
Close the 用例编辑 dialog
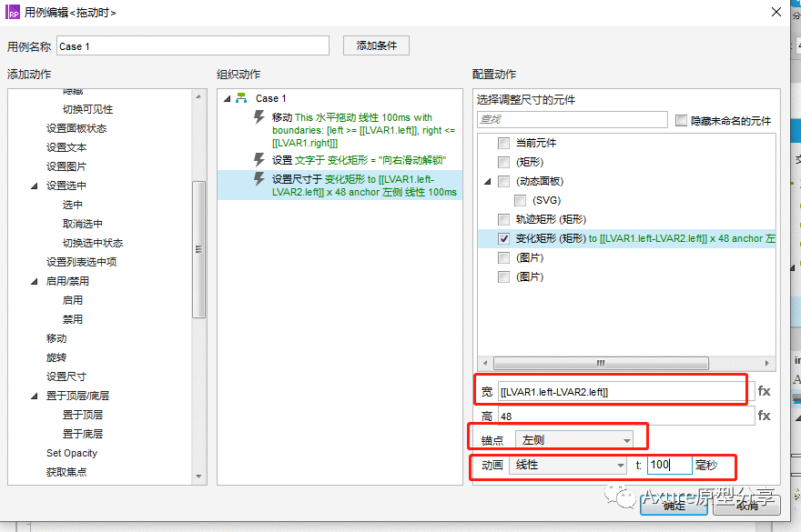click(x=776, y=12)
